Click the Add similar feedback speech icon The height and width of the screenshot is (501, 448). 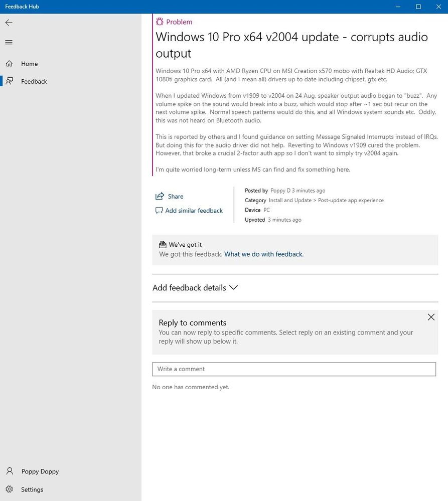coord(159,211)
